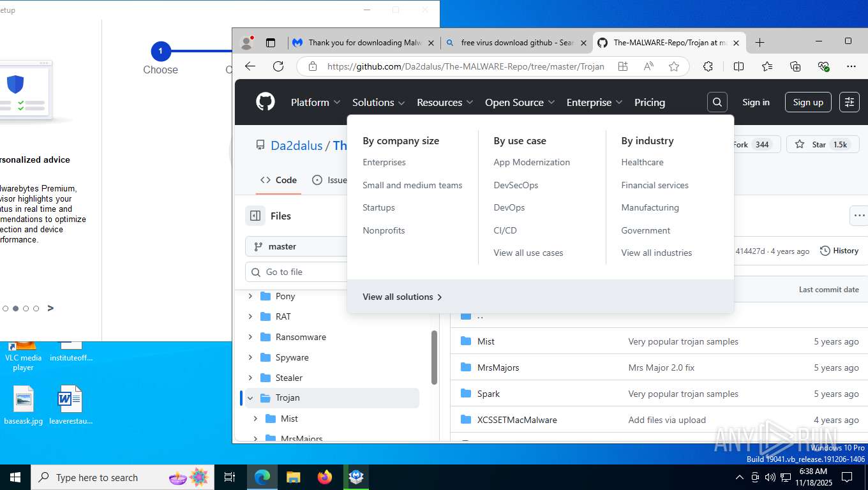Open Browser essentials heart icon
The image size is (868, 490).
pyautogui.click(x=823, y=66)
